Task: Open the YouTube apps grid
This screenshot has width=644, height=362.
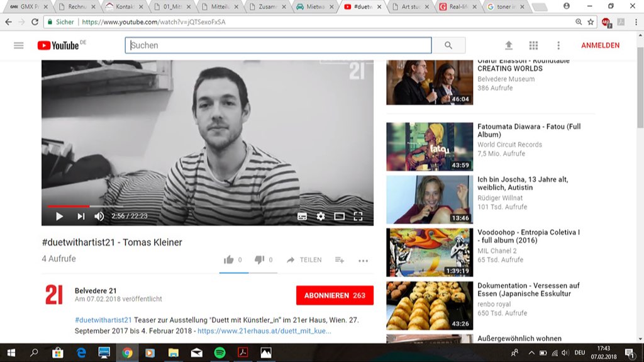Action: click(533, 45)
